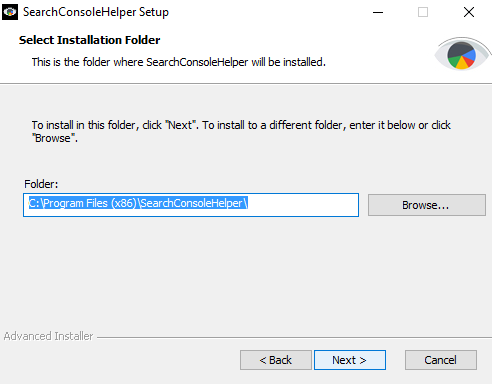This screenshot has height=384, width=492.
Task: Click the colorful eye logo in header
Action: tap(463, 54)
